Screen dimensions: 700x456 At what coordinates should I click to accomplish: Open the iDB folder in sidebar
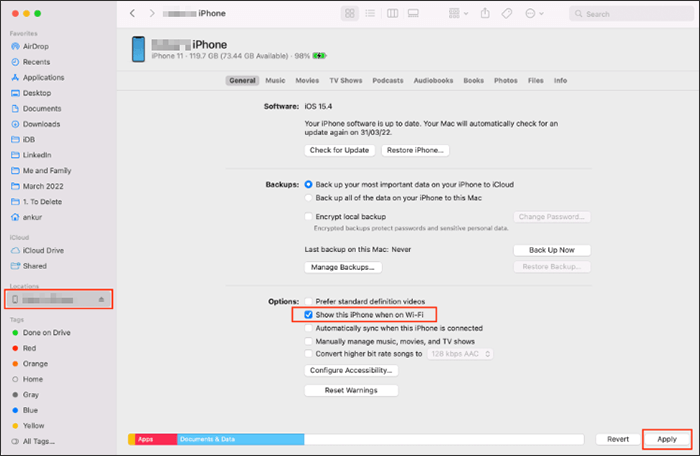(x=29, y=140)
